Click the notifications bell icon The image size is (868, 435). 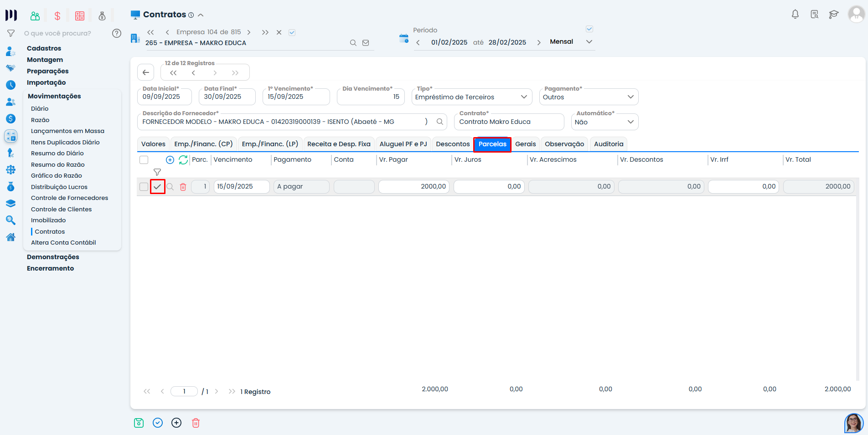tap(795, 15)
